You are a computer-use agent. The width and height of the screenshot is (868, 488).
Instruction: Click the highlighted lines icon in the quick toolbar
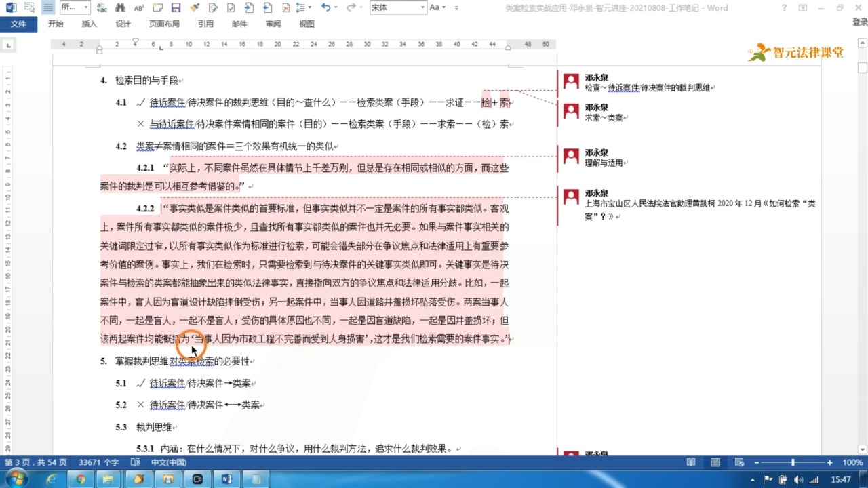click(47, 7)
